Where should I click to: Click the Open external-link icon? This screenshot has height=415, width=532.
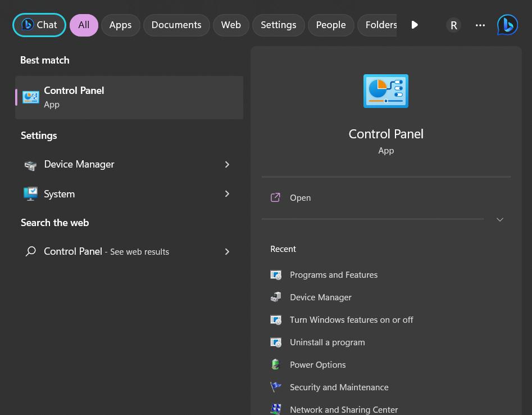[275, 197]
